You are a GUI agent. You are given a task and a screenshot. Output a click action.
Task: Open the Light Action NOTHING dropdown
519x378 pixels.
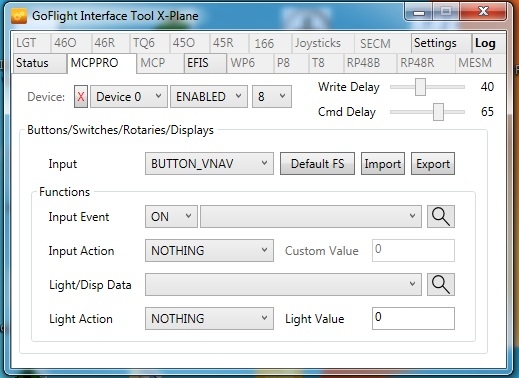[x=209, y=319]
